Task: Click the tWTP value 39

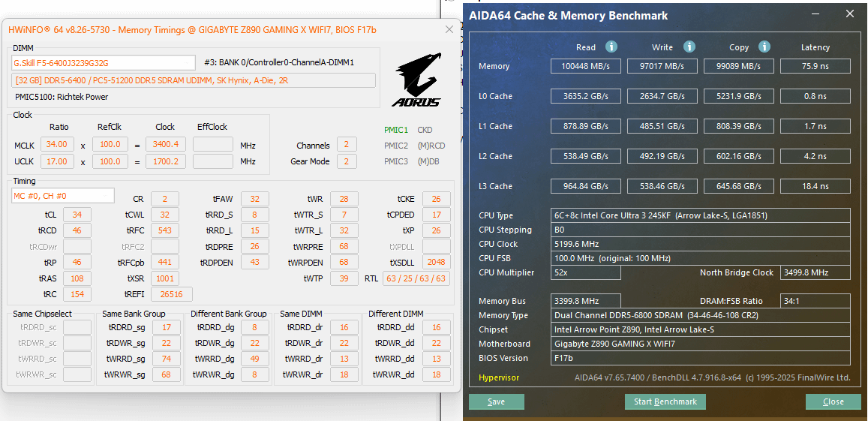Action: [x=344, y=278]
